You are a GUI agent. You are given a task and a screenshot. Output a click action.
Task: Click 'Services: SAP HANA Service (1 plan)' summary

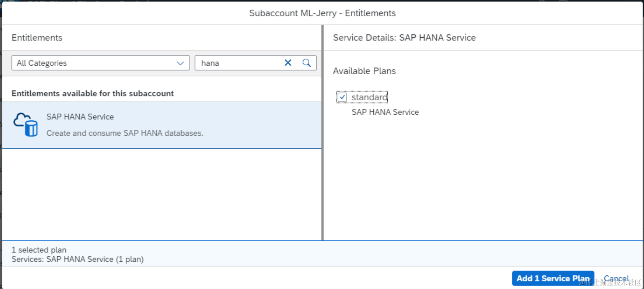point(77,259)
